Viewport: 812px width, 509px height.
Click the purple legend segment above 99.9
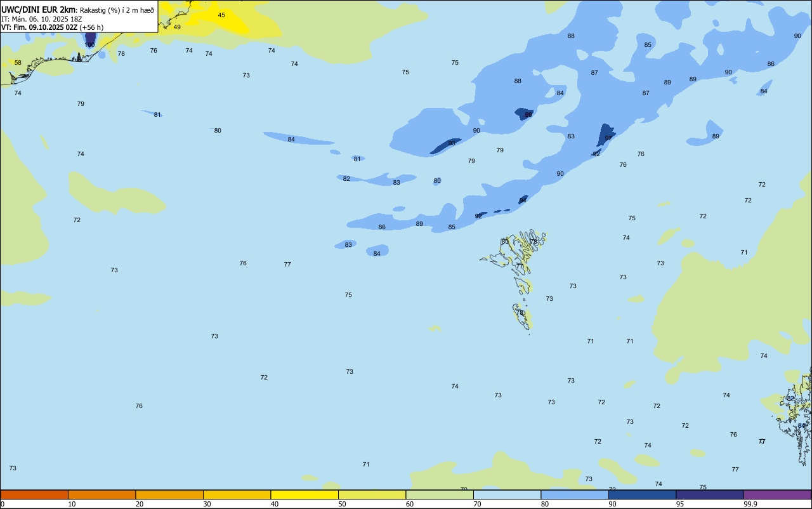point(777,494)
